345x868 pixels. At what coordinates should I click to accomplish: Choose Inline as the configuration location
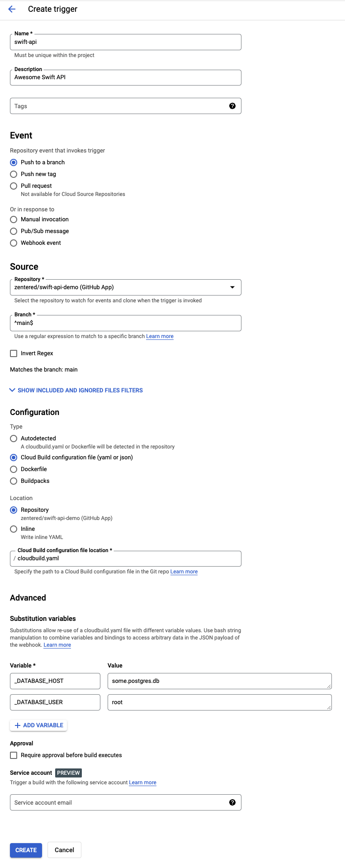pyautogui.click(x=14, y=529)
